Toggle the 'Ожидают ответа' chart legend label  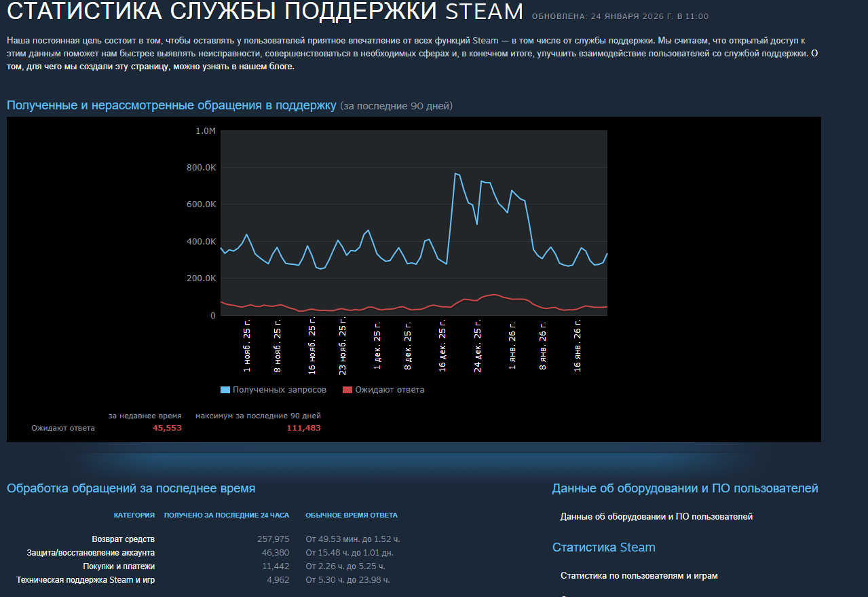(x=389, y=390)
